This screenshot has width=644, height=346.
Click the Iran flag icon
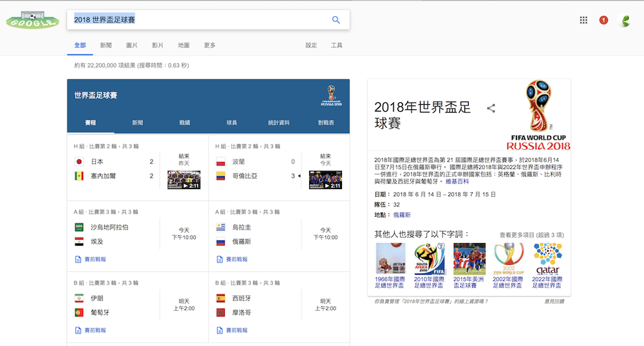(x=79, y=298)
